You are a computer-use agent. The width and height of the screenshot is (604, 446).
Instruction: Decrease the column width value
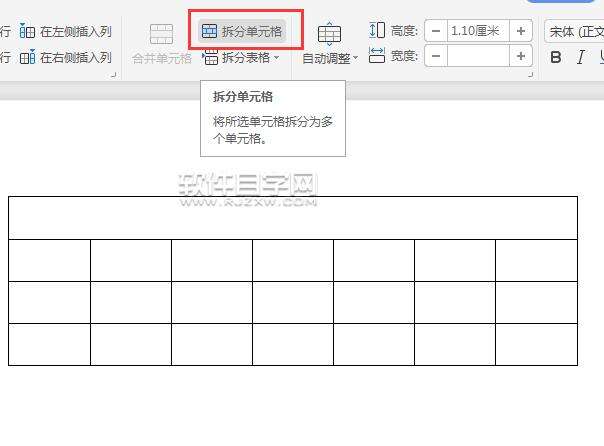click(x=436, y=56)
